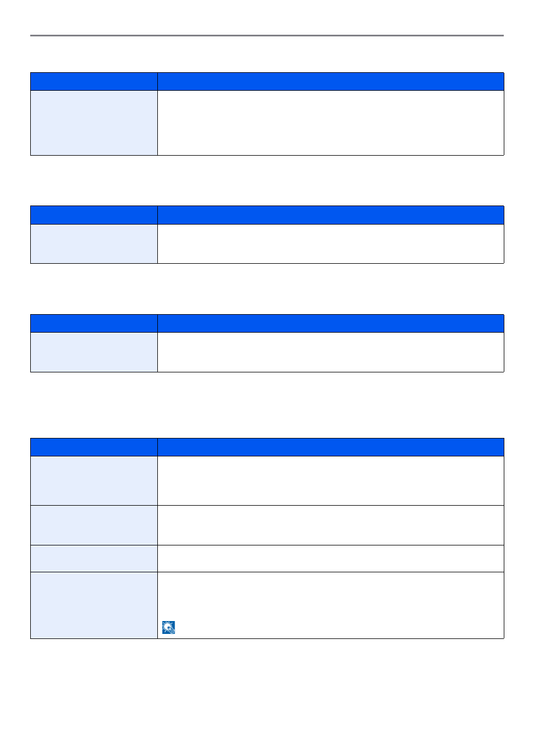534x756 pixels.
Task: Select the fourth table's narrow blue header cell
Action: tap(94, 447)
